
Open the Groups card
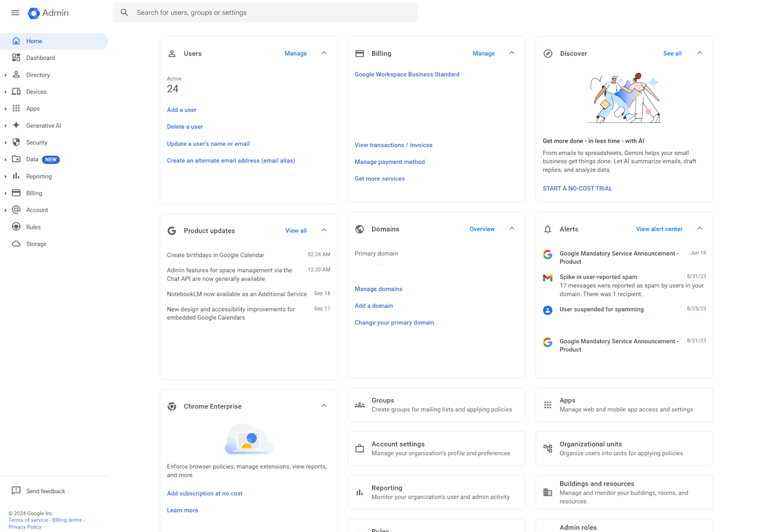pyautogui.click(x=436, y=405)
